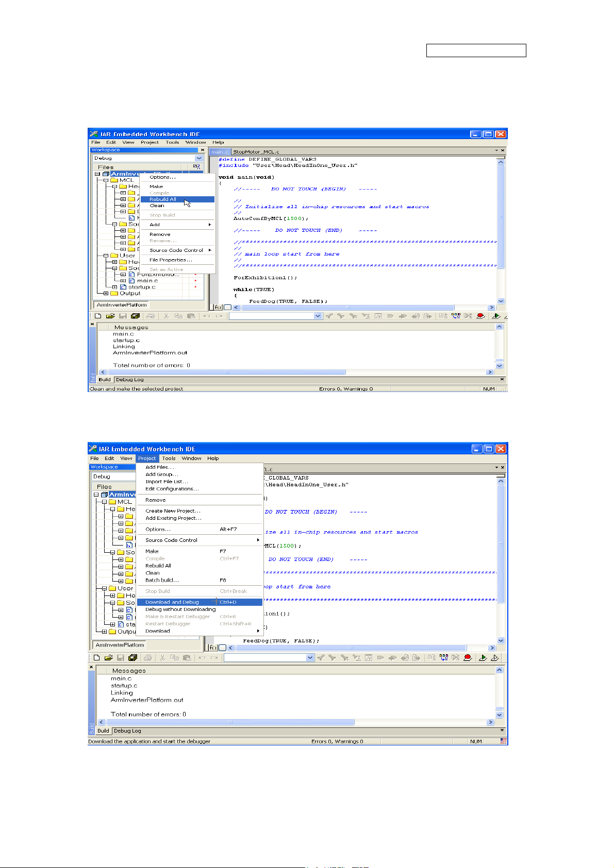This screenshot has height=868, width=614.
Task: Click the column icon in the Files header
Action: coord(196,167)
